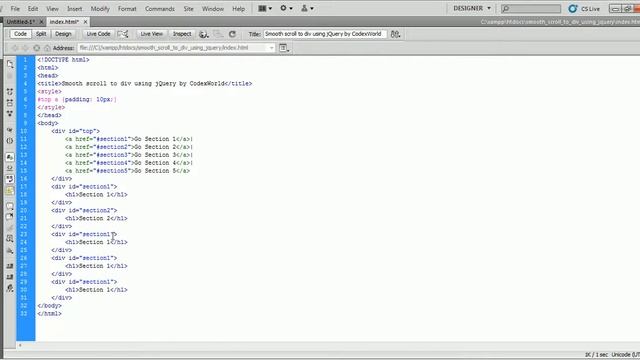Toggle syntax error alerts in info bar
Viewport: 640px width, 360px height.
pos(10,191)
